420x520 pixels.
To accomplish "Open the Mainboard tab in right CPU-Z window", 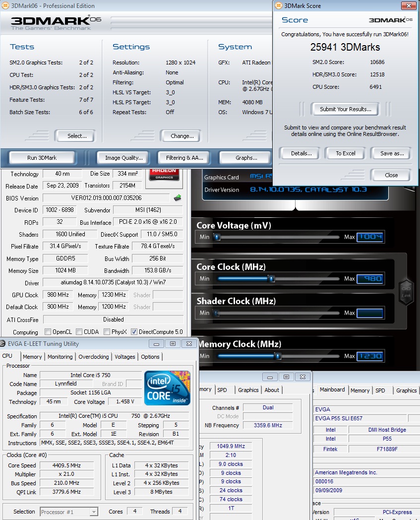I will (332, 390).
